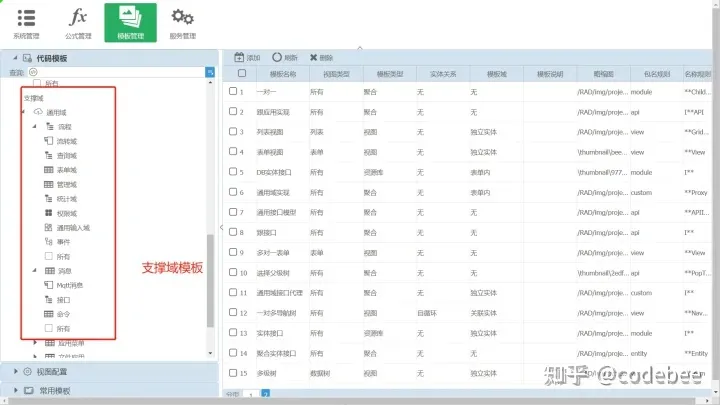Expand the 视图配置 accordion section
The width and height of the screenshot is (720, 405).
[x=16, y=371]
